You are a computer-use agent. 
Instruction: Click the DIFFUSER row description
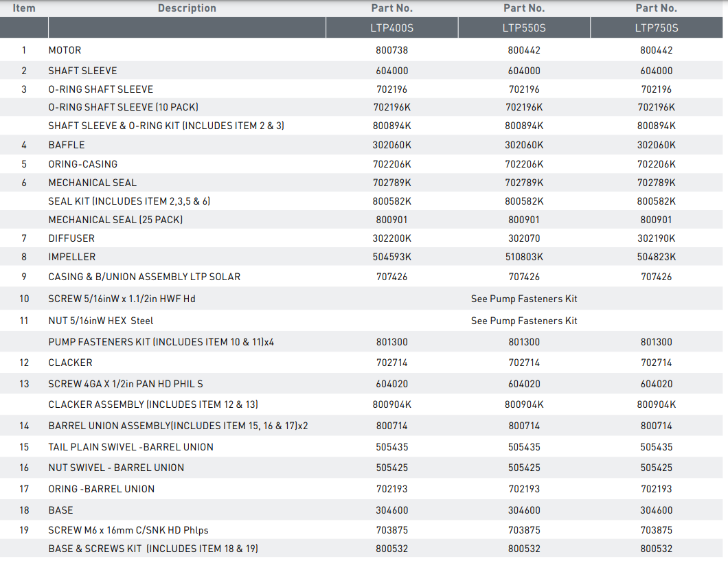71,238
